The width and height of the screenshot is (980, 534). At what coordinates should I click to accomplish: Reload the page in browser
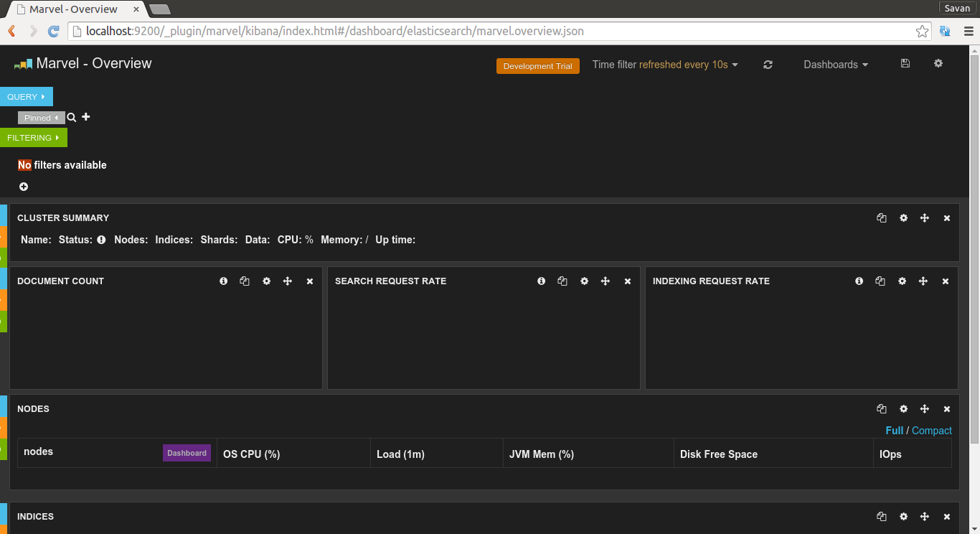[53, 31]
